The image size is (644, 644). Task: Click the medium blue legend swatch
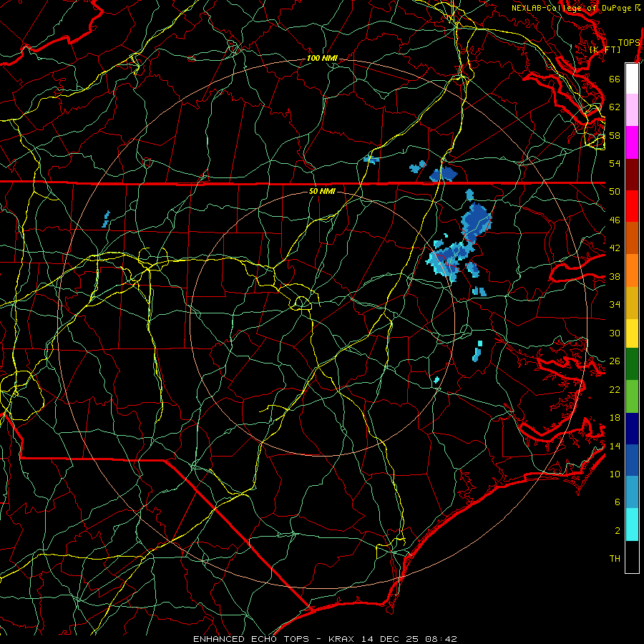pyautogui.click(x=632, y=460)
